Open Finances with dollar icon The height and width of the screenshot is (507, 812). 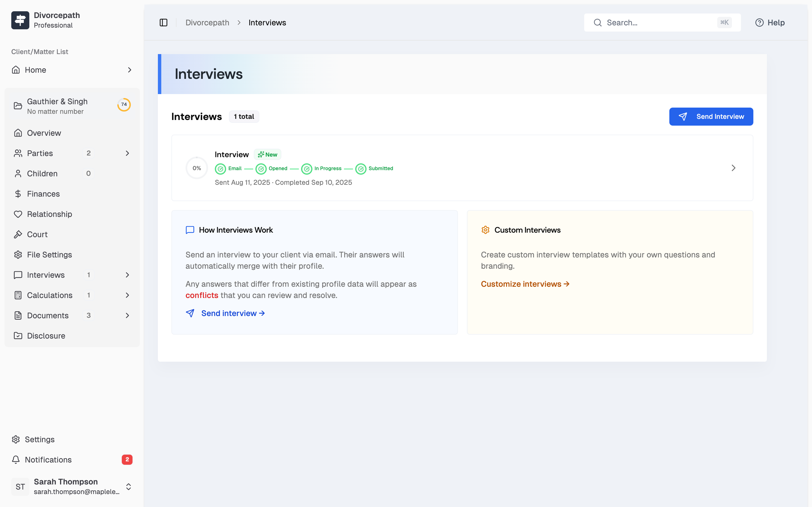43,194
